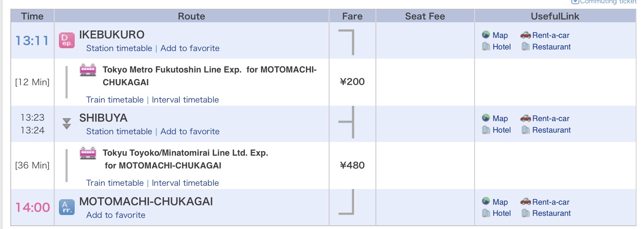Click the hotel building icon for Motomachi-Chukagai
This screenshot has width=644, height=229.
coord(486,213)
